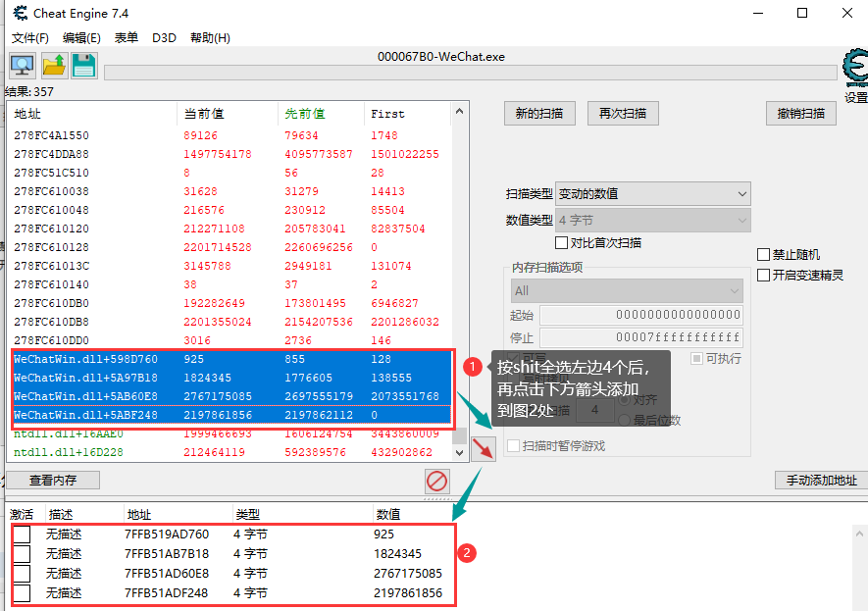Click the red arrow add-to-address-list button
Viewport: 868px width, 611px height.
484,448
